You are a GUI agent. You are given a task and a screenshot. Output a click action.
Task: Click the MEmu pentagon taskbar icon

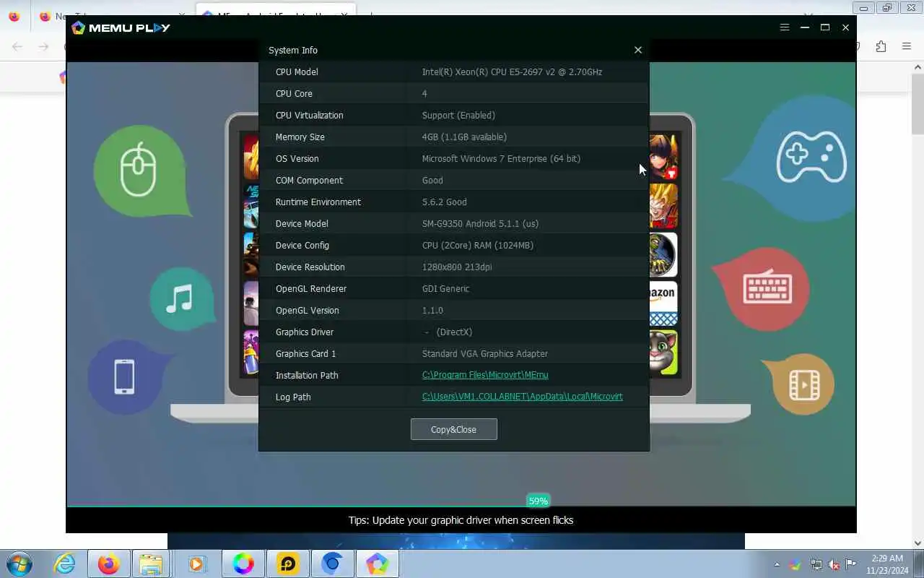pyautogui.click(x=378, y=564)
